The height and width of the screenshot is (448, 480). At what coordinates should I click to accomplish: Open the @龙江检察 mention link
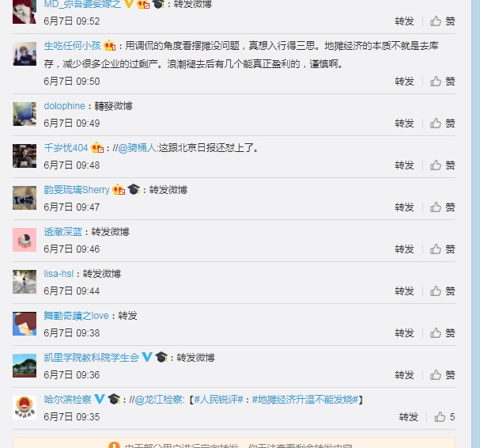click(159, 400)
